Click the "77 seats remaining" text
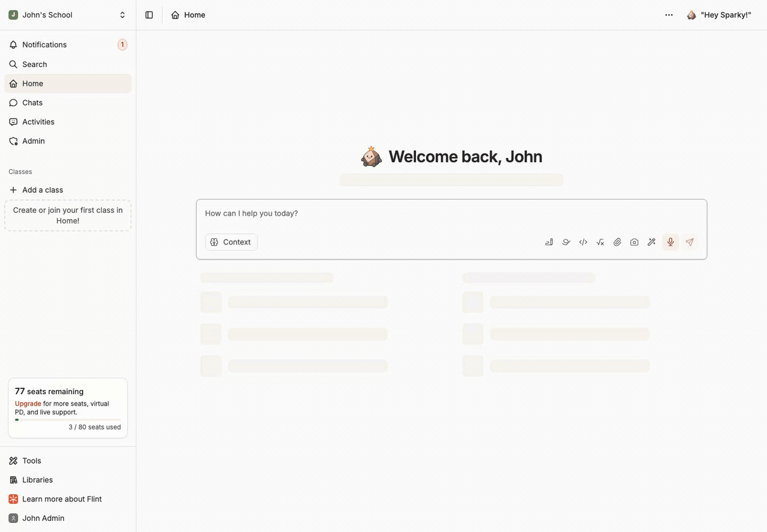This screenshot has width=767, height=532. [x=49, y=391]
